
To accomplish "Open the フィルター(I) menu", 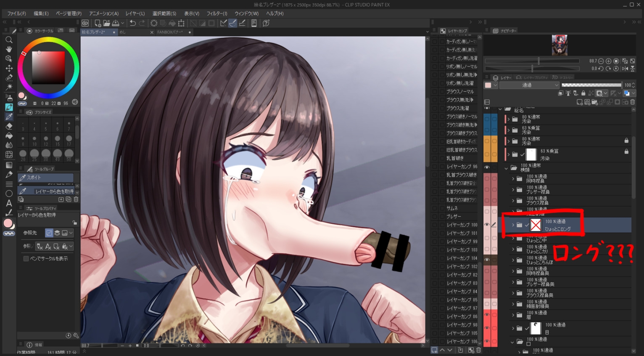I will point(216,13).
